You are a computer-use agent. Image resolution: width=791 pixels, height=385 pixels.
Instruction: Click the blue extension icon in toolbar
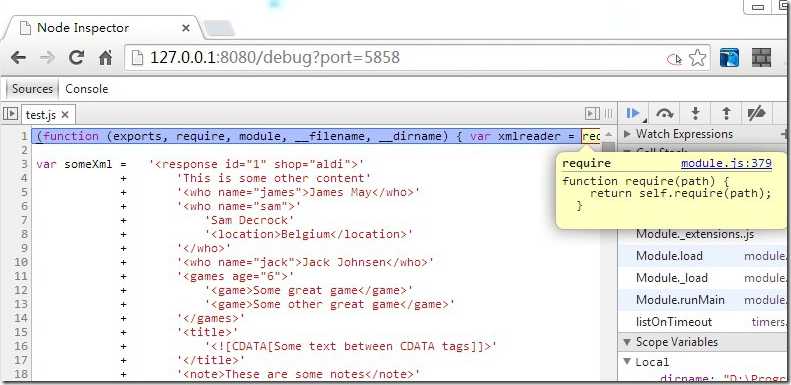pos(729,58)
